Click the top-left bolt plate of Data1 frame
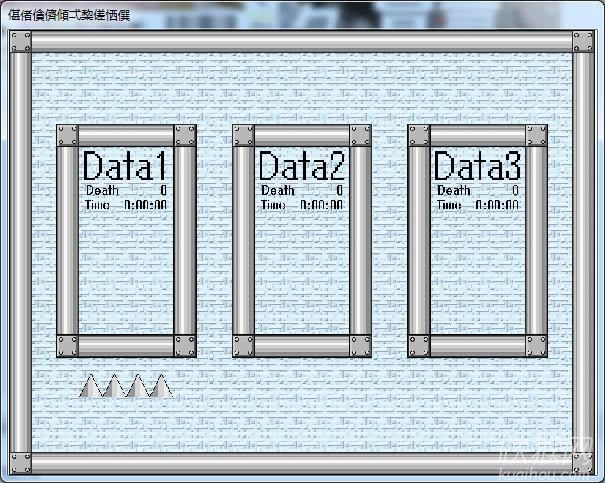605x483 pixels. pos(67,135)
